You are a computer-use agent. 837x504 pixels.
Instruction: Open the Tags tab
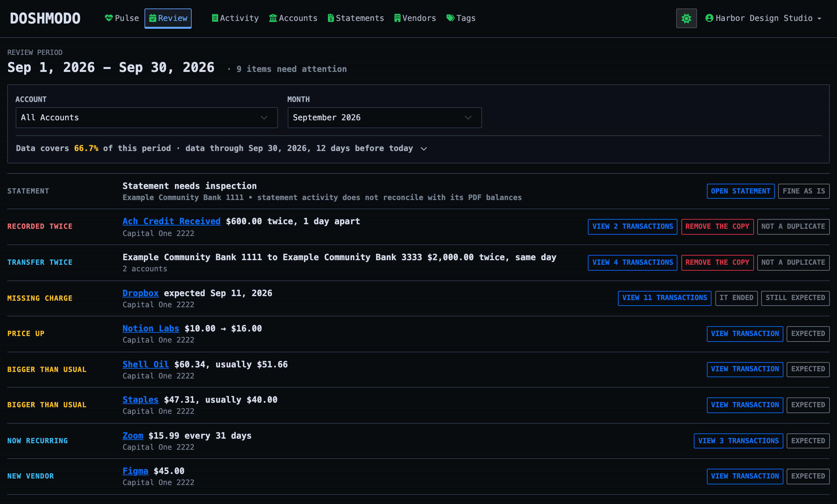pos(461,18)
